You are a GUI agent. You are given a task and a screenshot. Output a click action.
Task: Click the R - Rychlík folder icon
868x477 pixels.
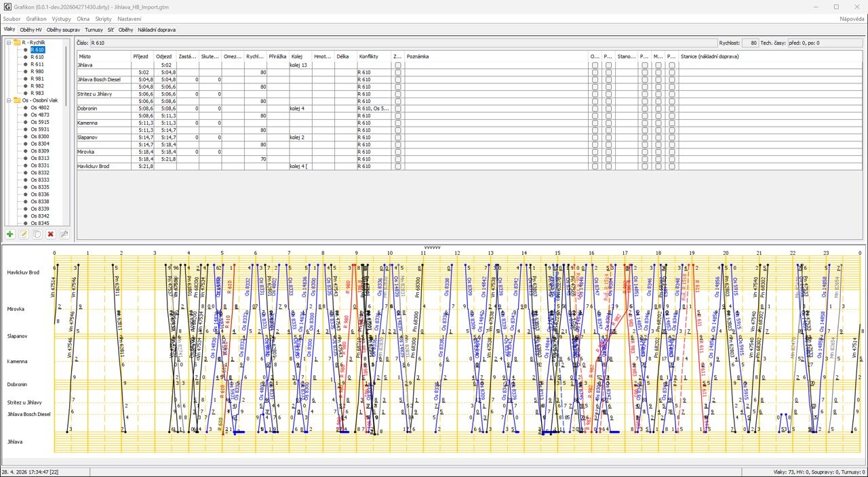(17, 43)
